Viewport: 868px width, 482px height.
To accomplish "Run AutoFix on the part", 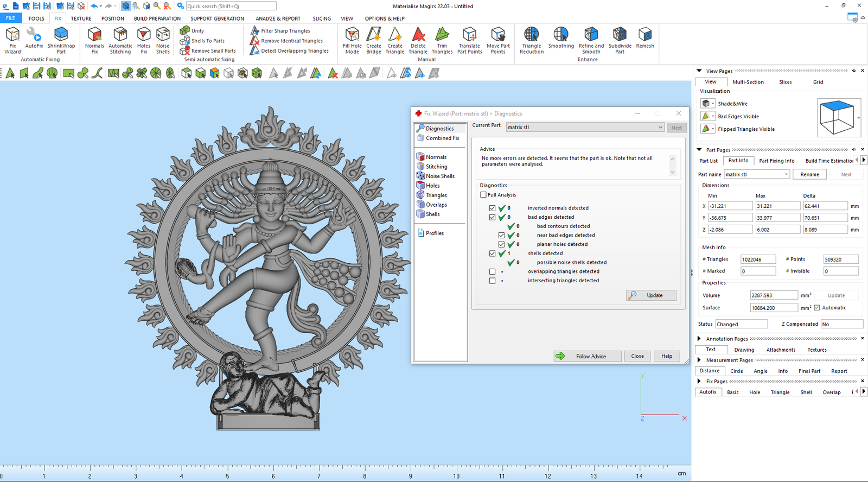I will pos(34,38).
